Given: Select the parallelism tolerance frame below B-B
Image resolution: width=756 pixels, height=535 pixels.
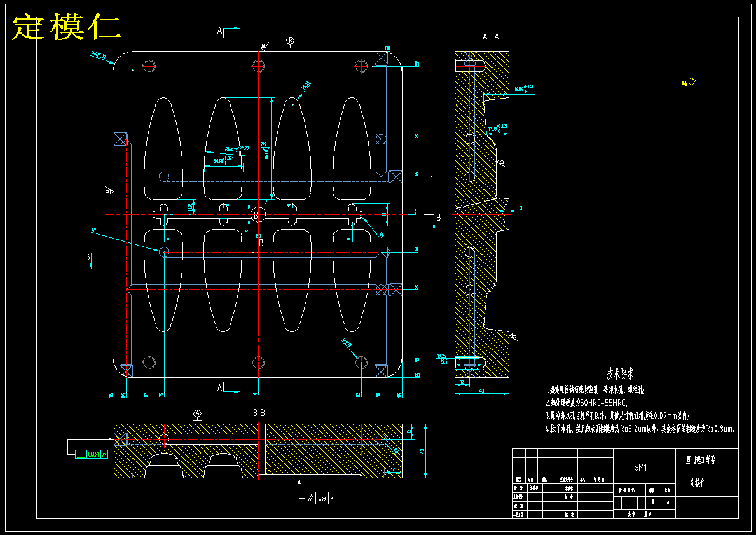Looking at the screenshot, I should coord(320,498).
